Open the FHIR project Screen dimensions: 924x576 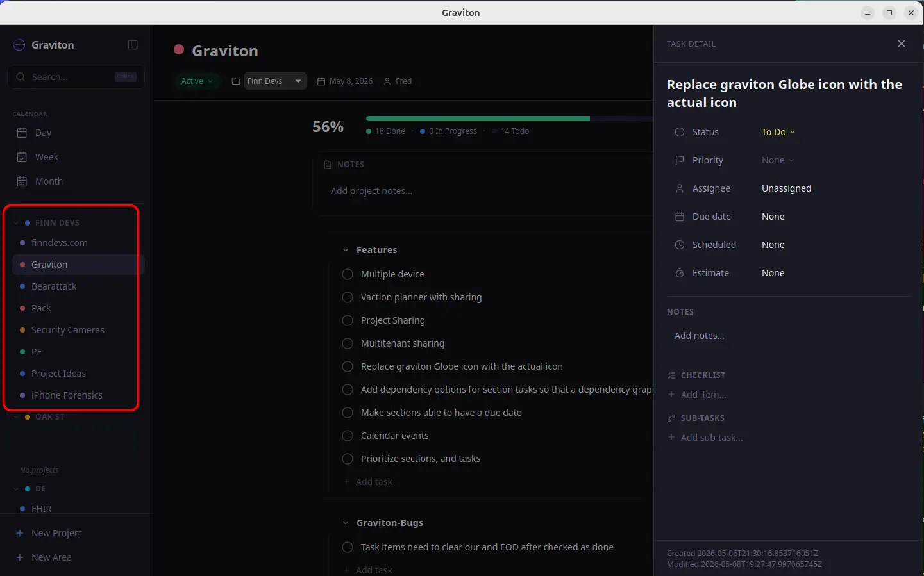click(x=78, y=508)
